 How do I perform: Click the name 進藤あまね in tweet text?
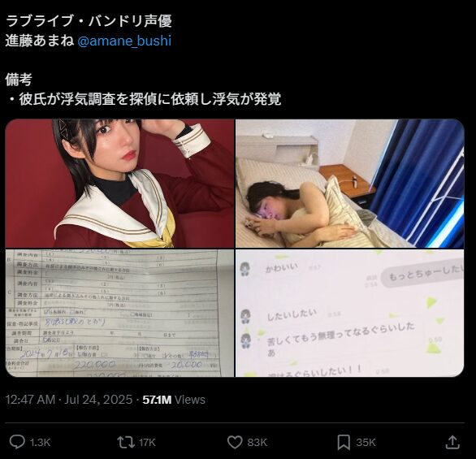[x=40, y=41]
